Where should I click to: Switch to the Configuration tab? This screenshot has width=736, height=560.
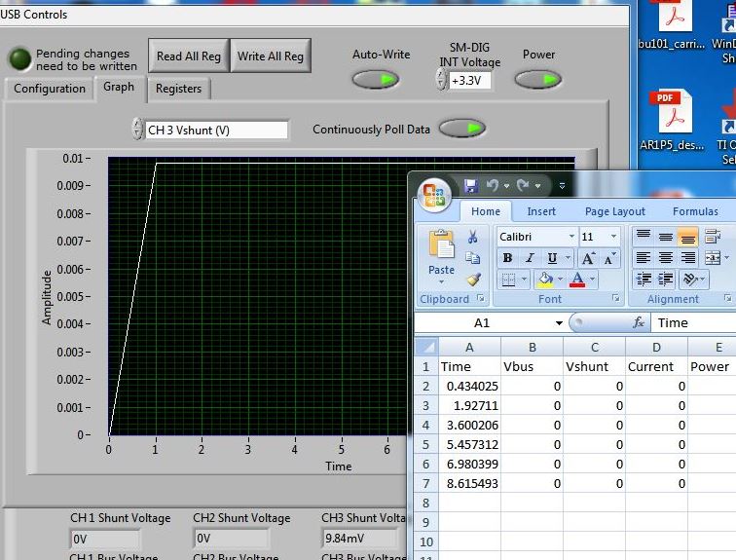[50, 89]
